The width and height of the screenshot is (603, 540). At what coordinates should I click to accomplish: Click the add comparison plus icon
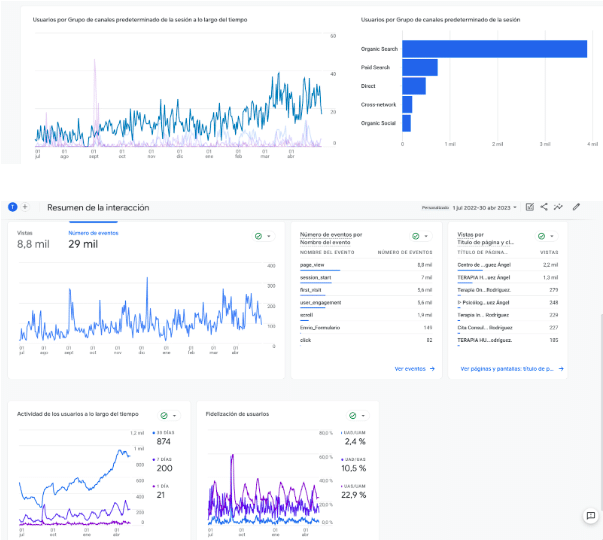pyautogui.click(x=25, y=207)
